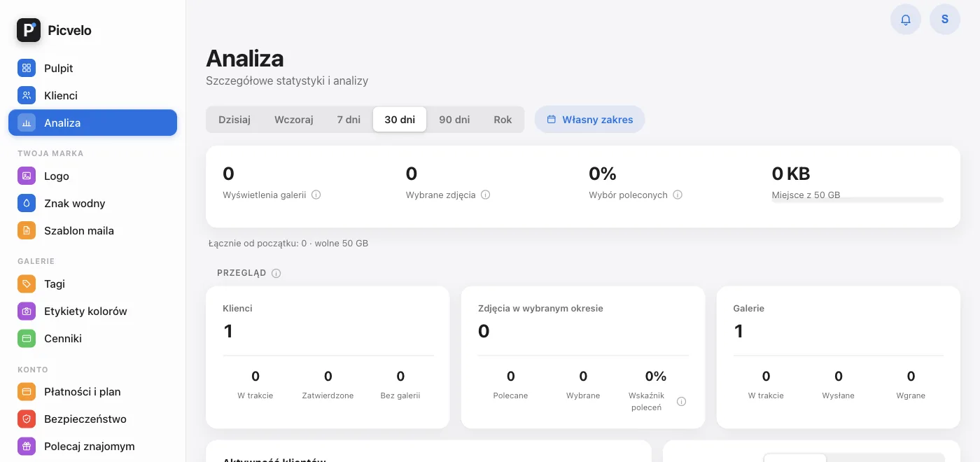Open Płatności i plan settings
The image size is (980, 462).
tap(92, 391)
